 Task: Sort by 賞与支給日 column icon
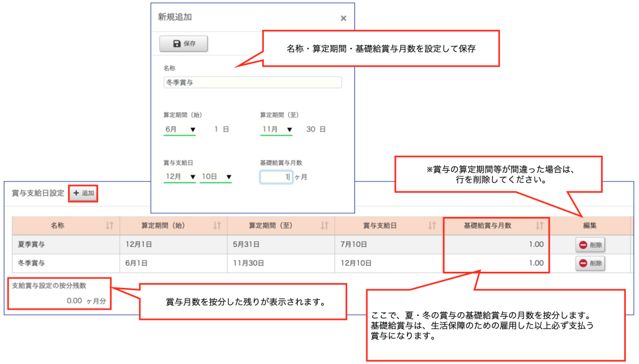point(432,226)
